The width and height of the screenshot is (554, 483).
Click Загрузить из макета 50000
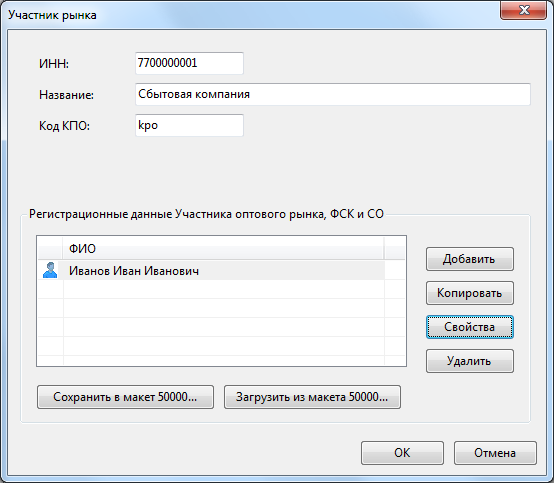tap(312, 397)
